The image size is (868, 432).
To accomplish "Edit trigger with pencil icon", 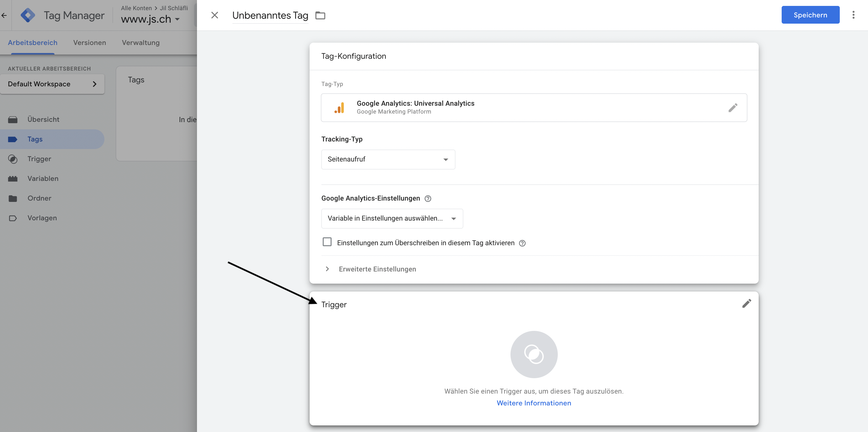I will coord(746,304).
